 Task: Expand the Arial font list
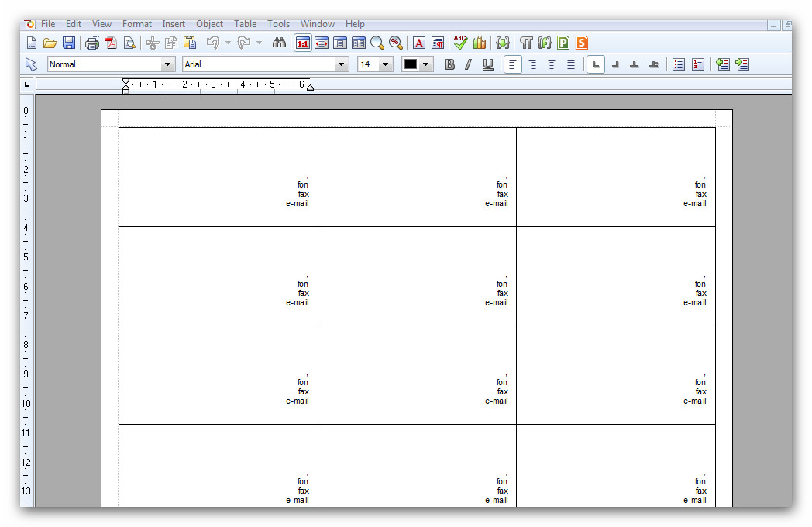coord(342,64)
